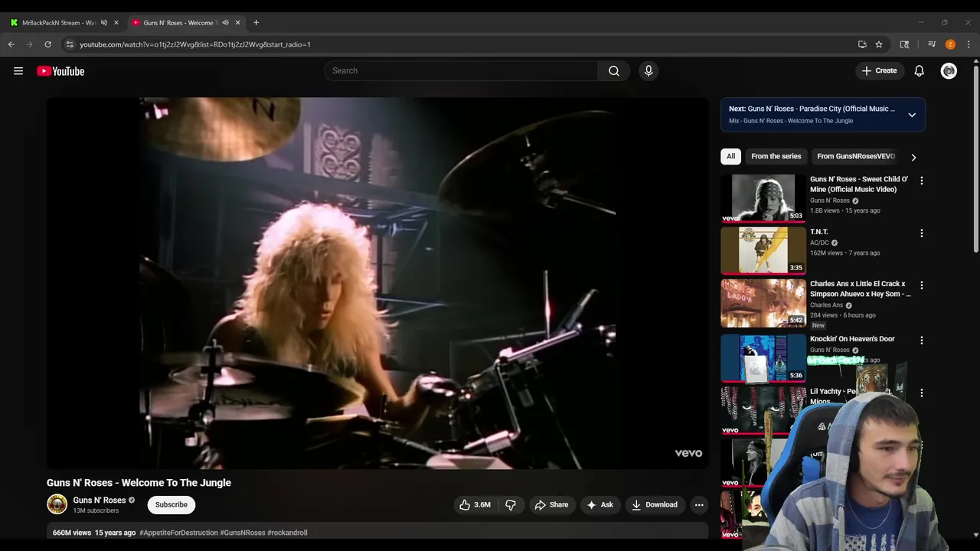This screenshot has width=980, height=551.
Task: Open Sweet Child O' Mine thumbnail
Action: (763, 198)
